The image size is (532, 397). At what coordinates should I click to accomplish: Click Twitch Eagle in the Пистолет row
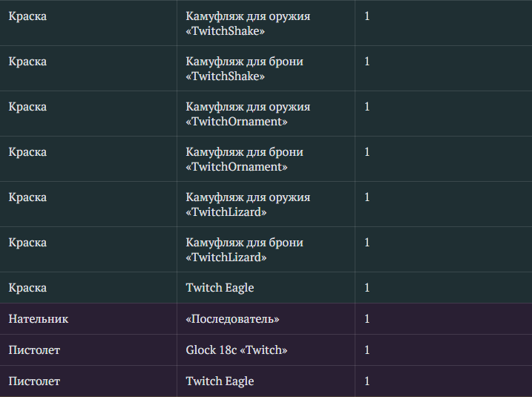[220, 381]
